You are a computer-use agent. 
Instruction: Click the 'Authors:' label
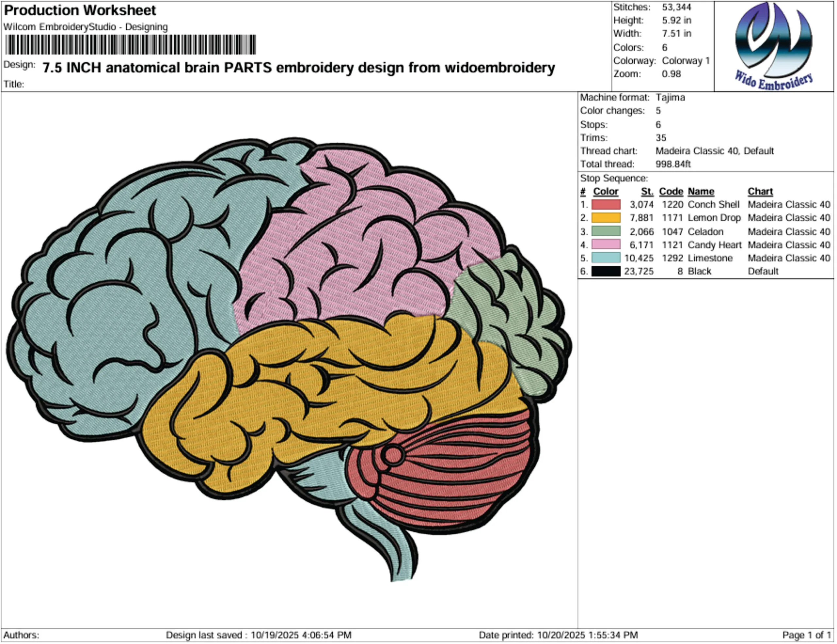[21, 635]
